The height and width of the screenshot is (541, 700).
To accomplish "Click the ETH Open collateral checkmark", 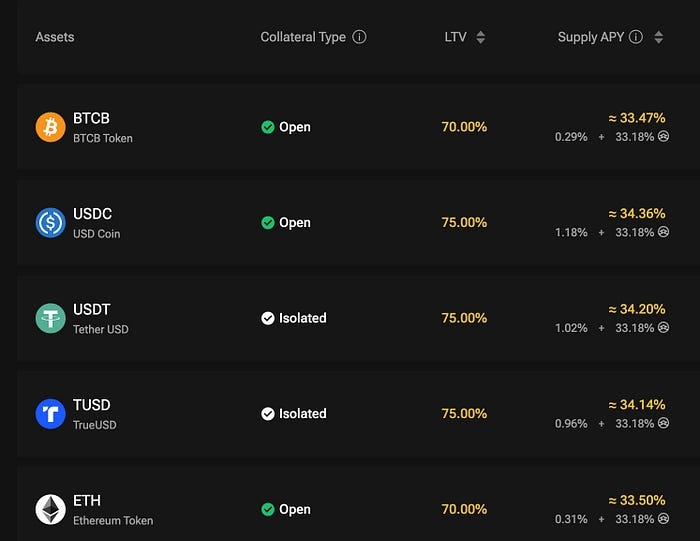I will point(267,509).
